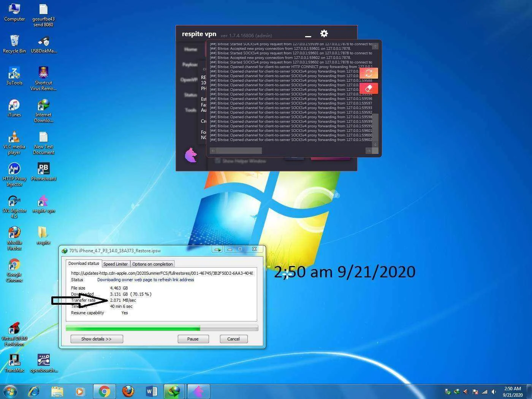Viewport: 532px width, 399px height.
Task: Click the purple wolf logo in respite vpn
Action: [191, 155]
